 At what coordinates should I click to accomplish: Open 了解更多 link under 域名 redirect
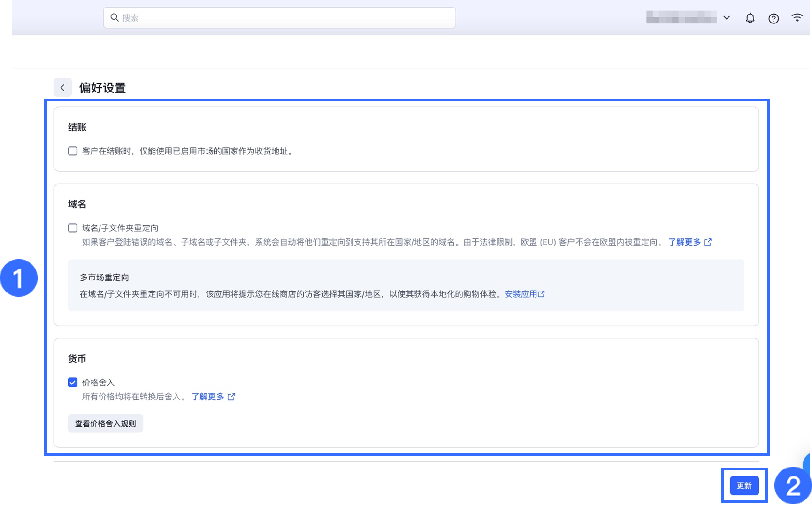coord(684,242)
